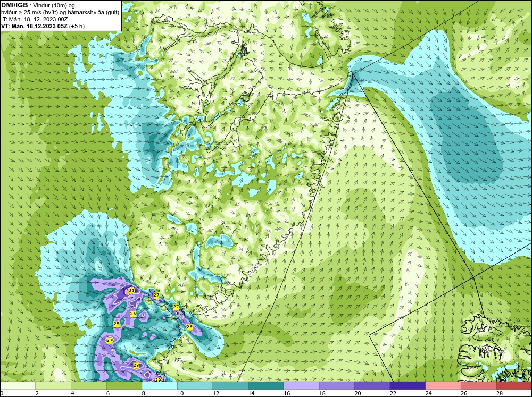Click the legend scale value '8'
The width and height of the screenshot is (532, 397).
(x=144, y=393)
